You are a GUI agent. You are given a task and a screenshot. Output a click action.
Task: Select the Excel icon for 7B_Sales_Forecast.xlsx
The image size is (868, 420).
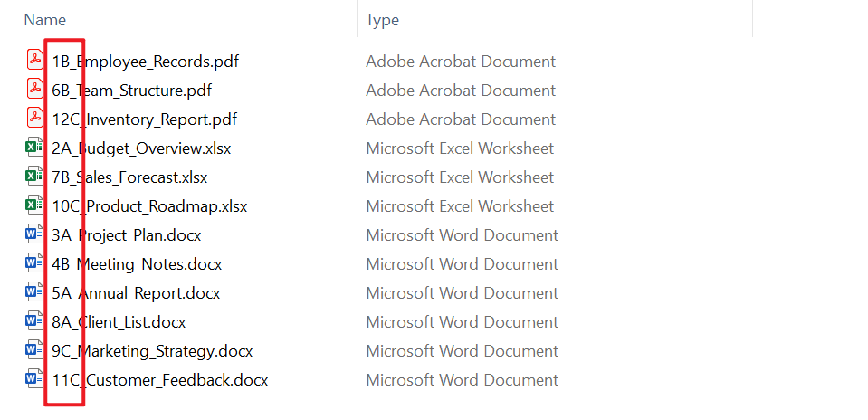click(34, 177)
